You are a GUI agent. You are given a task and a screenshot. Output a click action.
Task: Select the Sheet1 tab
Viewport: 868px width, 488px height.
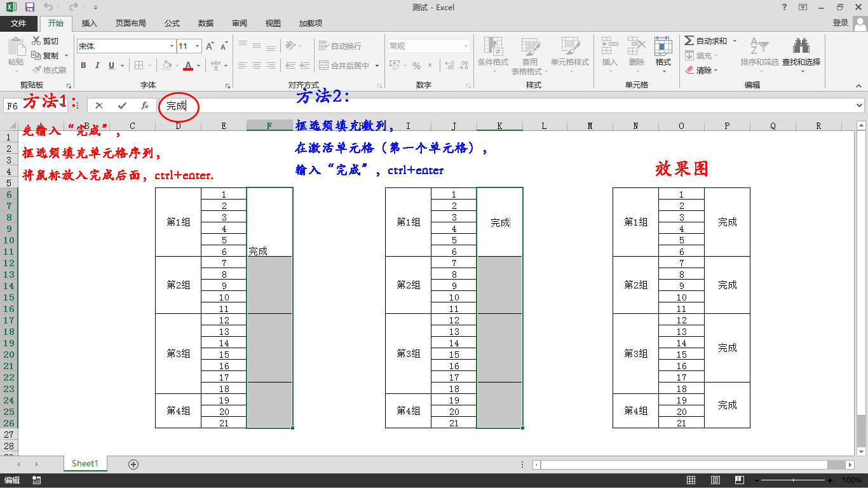coord(85,464)
